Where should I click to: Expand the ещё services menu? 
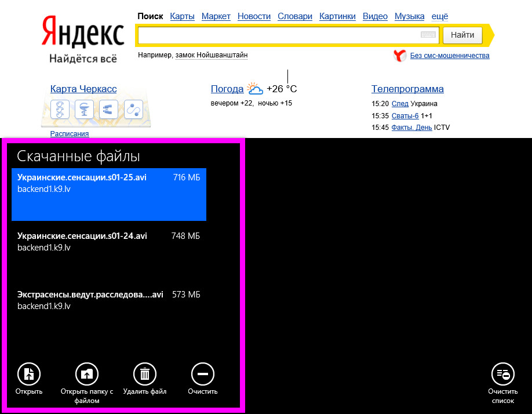coord(440,16)
